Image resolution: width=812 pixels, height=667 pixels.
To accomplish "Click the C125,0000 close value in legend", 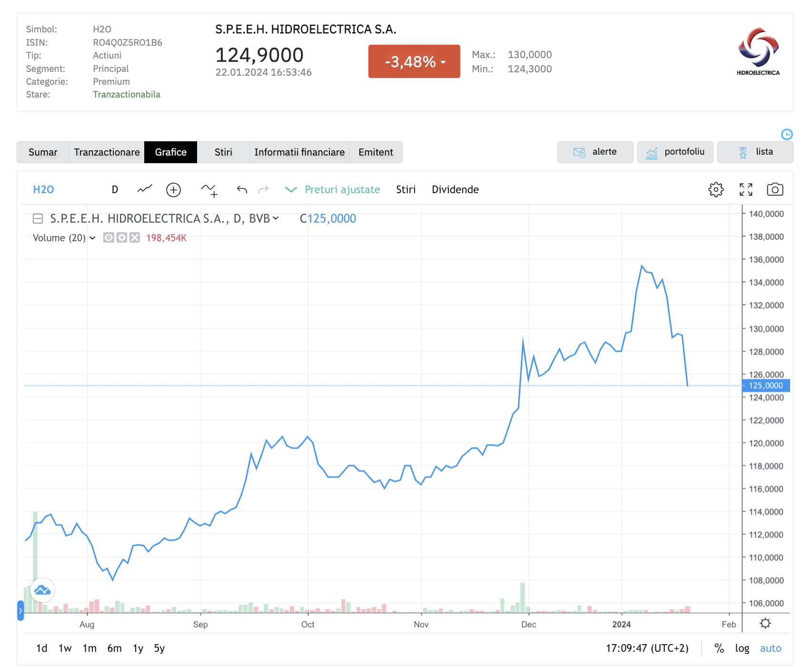I will [327, 218].
